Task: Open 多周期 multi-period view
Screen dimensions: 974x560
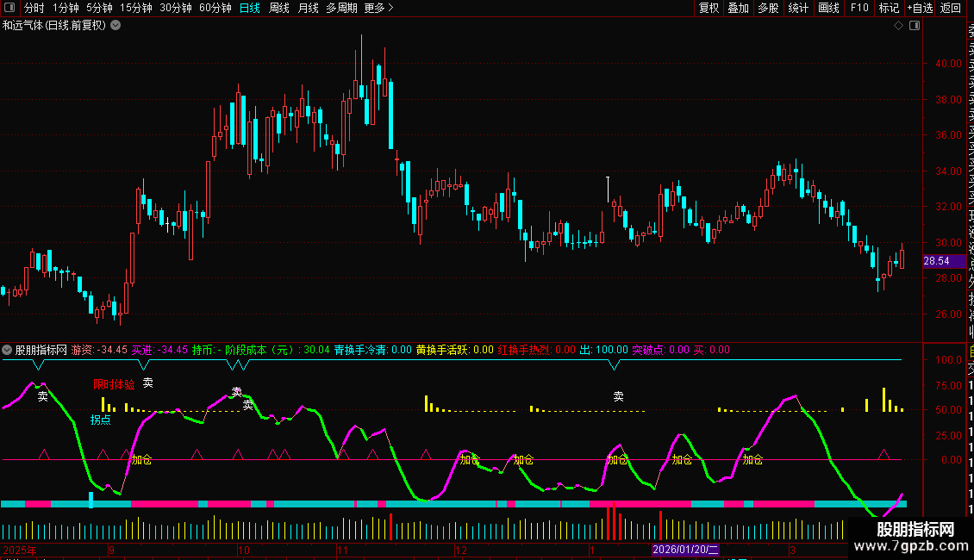Action: (x=341, y=8)
